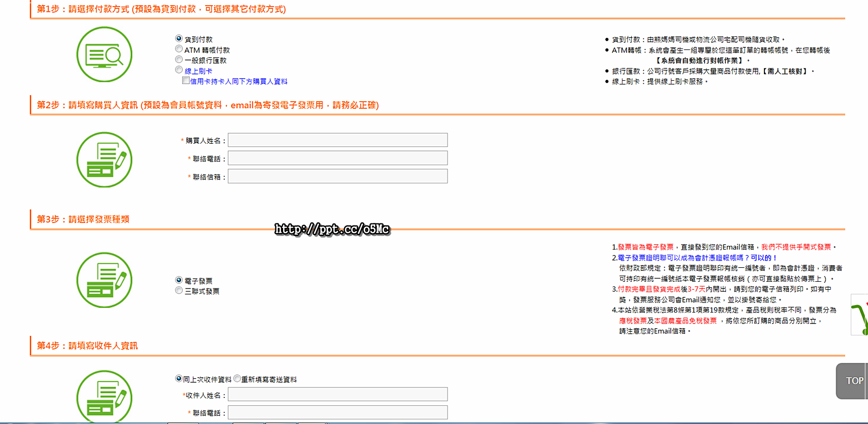Click the 收件人姓名 input field
The width and height of the screenshot is (868, 424).
338,395
